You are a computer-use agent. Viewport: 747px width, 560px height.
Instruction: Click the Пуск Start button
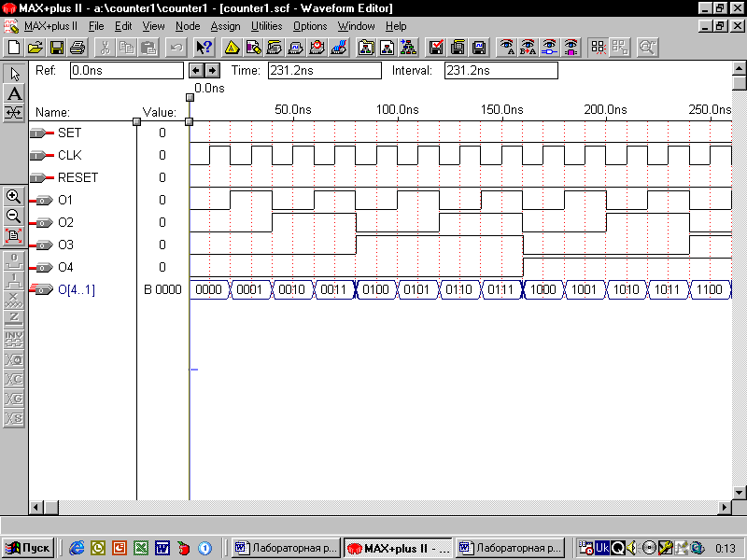pyautogui.click(x=28, y=548)
